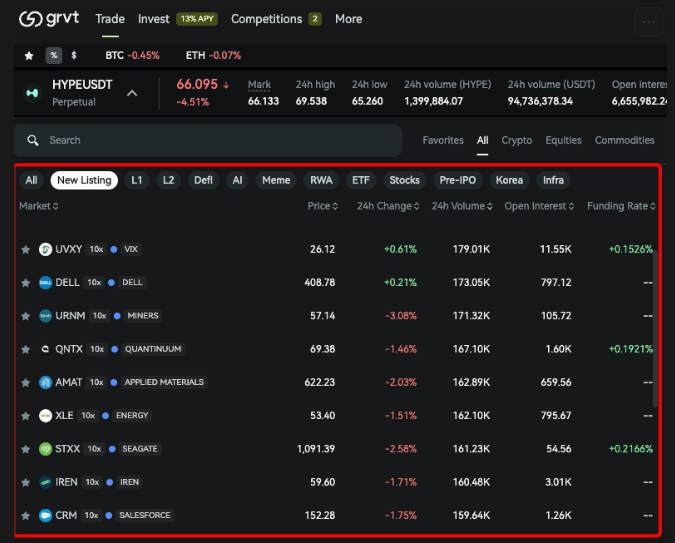
Task: Switch to Commodities category tab
Action: point(625,140)
